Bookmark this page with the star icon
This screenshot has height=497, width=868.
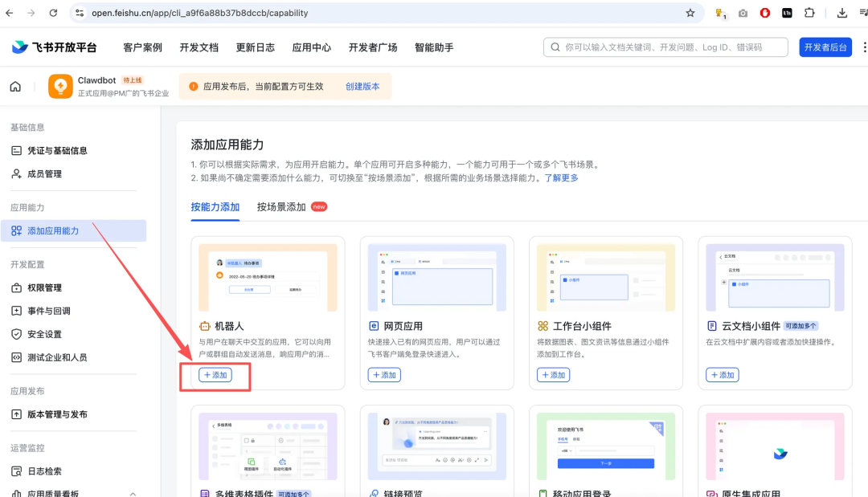(690, 13)
